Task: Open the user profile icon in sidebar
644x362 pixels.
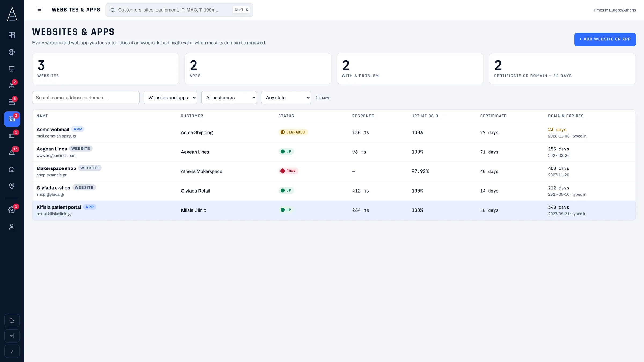Action: click(12, 227)
